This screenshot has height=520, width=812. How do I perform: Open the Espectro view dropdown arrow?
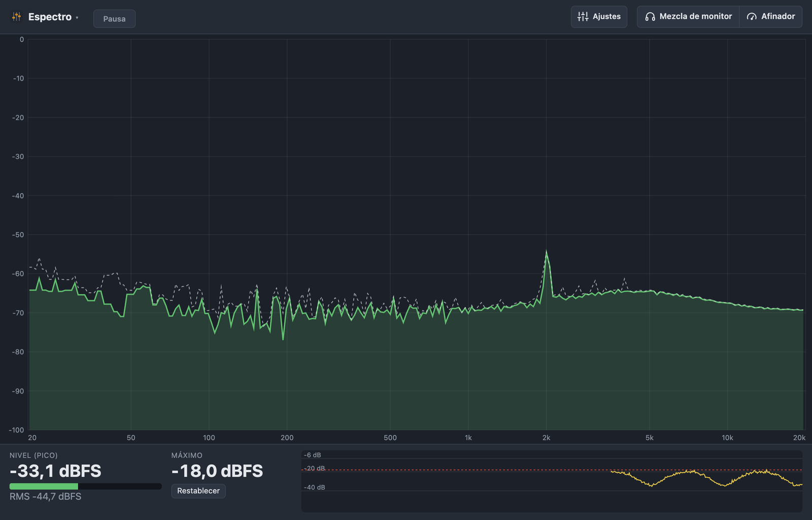tap(77, 18)
